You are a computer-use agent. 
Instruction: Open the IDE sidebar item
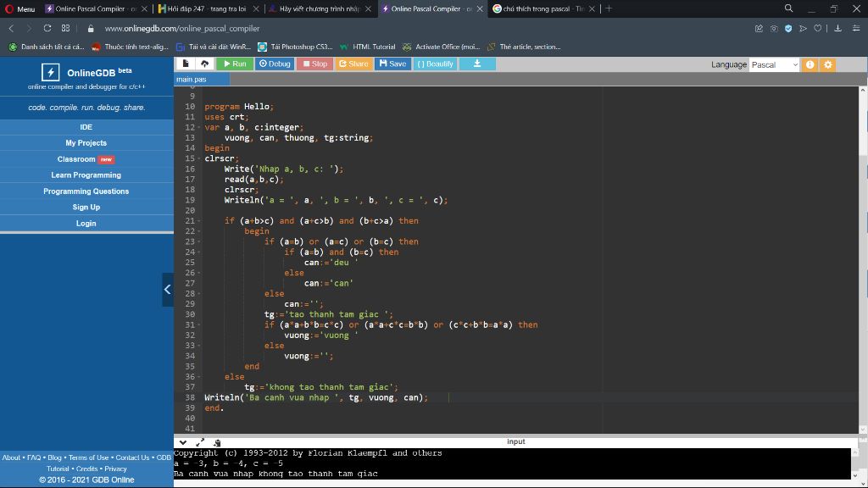click(86, 127)
